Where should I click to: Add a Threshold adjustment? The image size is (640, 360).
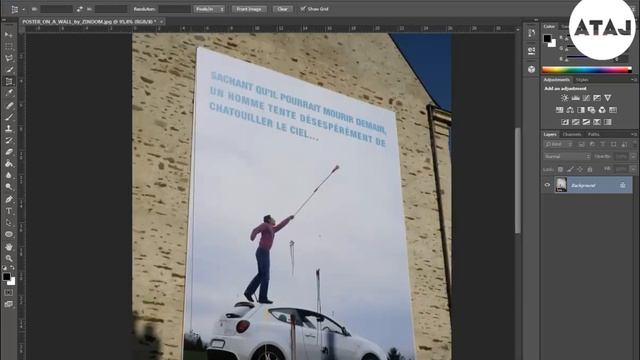[x=586, y=122]
